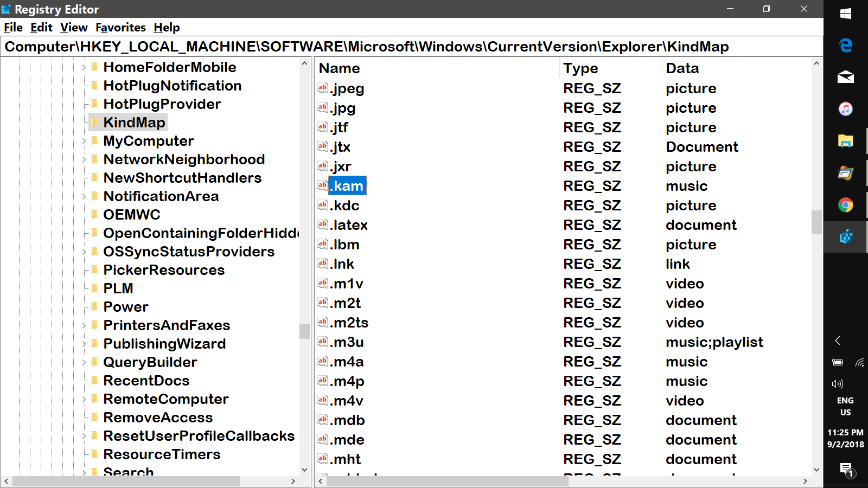The height and width of the screenshot is (488, 868).
Task: Click the .jpeg value string icon
Action: pyautogui.click(x=323, y=88)
